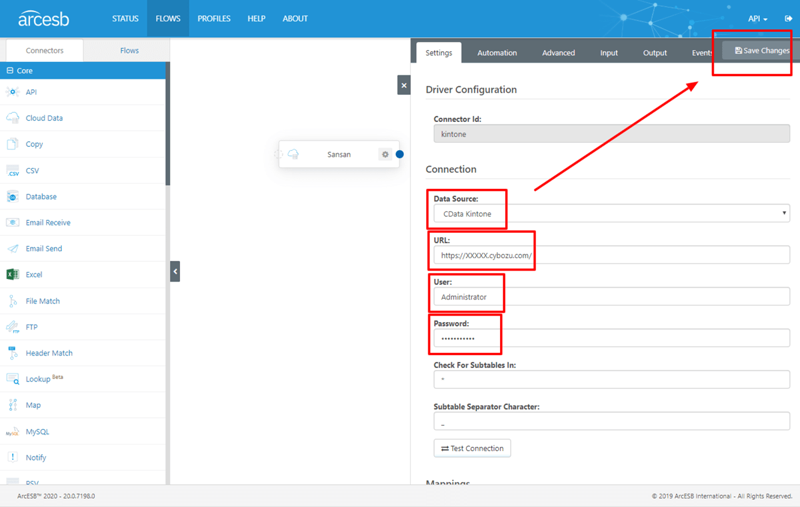Screen dimensions: 800x507
Task: Open the Data Source dropdown
Action: [x=611, y=213]
